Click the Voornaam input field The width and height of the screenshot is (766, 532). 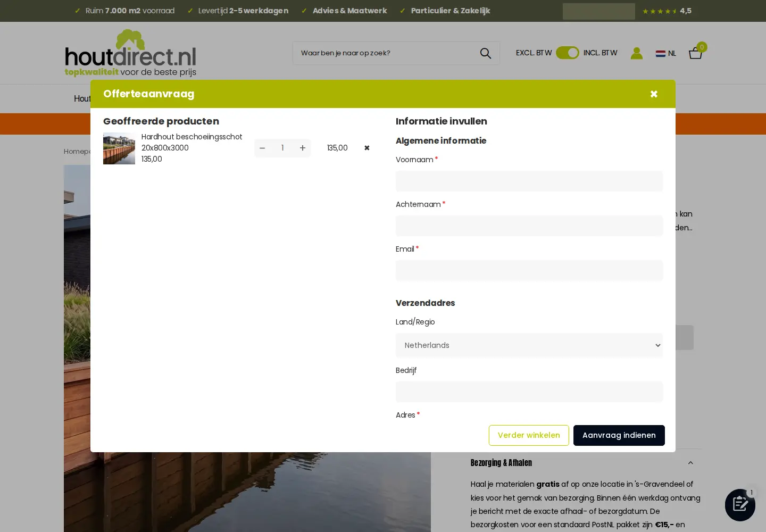pos(529,181)
